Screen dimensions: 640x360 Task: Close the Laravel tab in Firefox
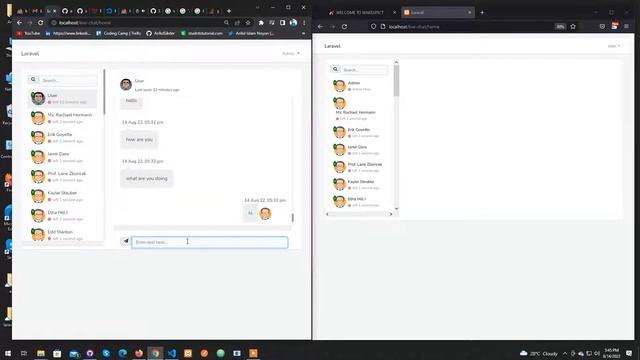click(x=469, y=13)
